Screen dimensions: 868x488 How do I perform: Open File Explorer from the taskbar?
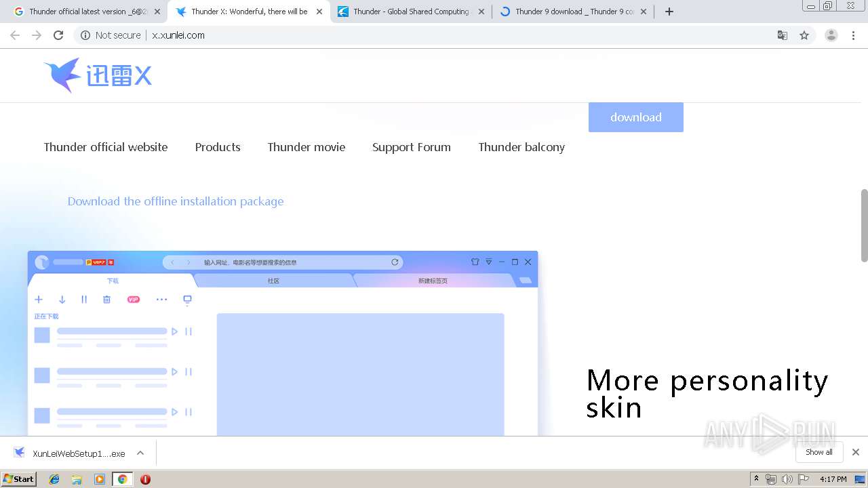(77, 479)
